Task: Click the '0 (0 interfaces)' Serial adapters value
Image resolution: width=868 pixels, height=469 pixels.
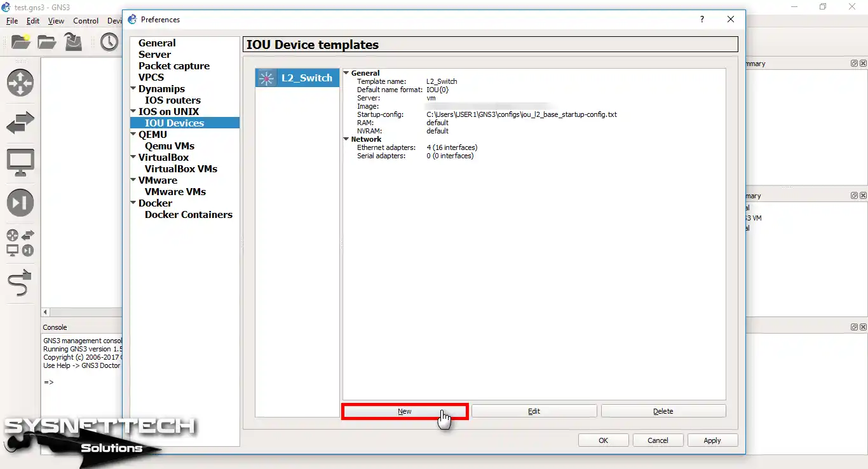Action: click(x=450, y=156)
